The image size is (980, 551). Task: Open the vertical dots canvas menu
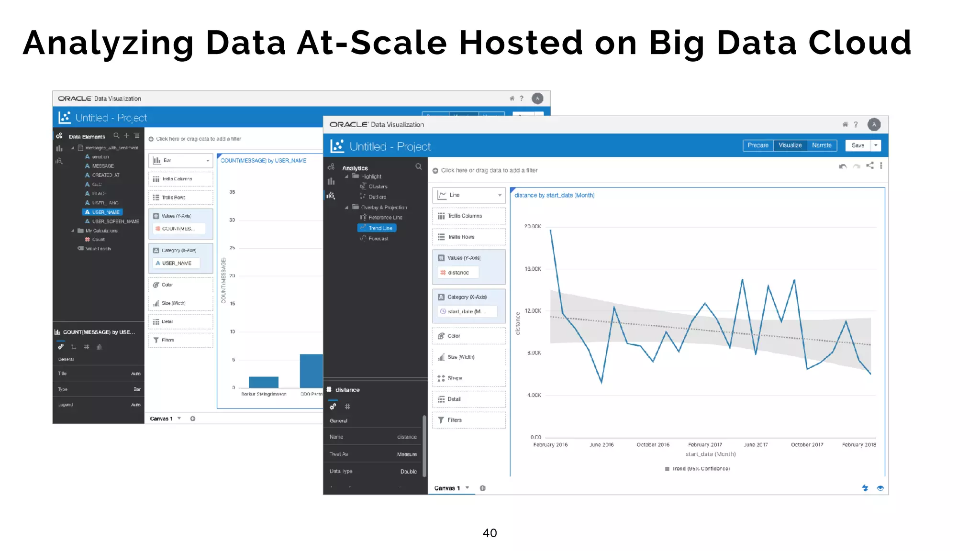[x=881, y=165]
